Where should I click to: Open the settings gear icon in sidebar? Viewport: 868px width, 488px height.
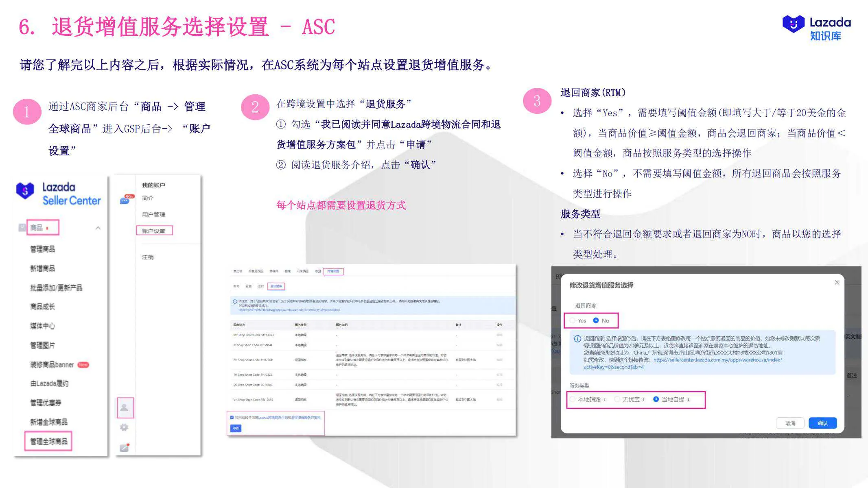coord(124,427)
